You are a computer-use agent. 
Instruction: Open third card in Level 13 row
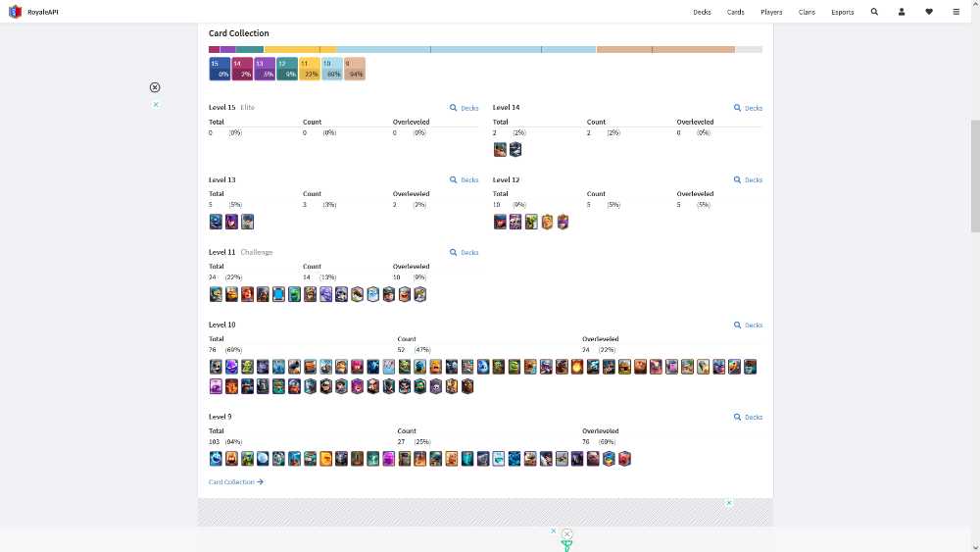[x=248, y=222]
